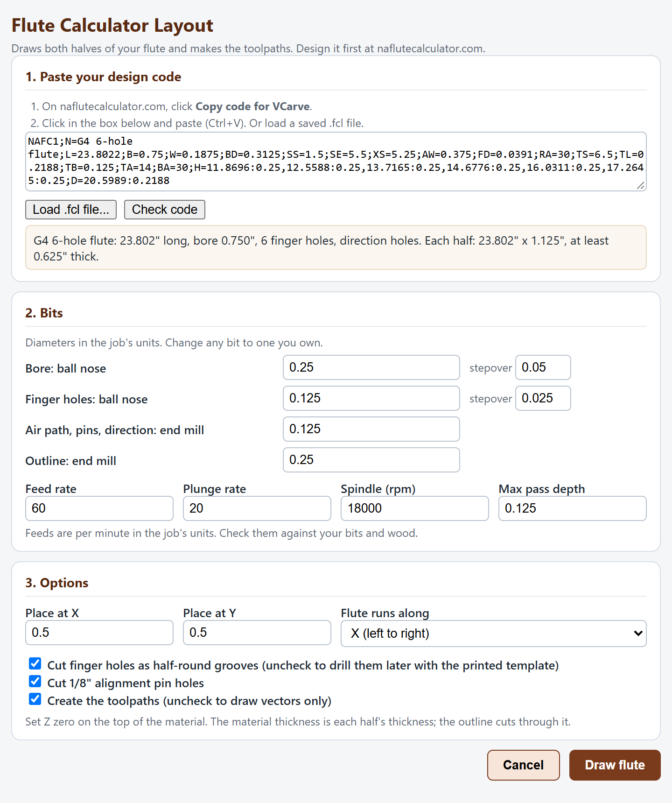Cancel the flute layout dialog
Screen dimensions: 672x803
point(523,765)
